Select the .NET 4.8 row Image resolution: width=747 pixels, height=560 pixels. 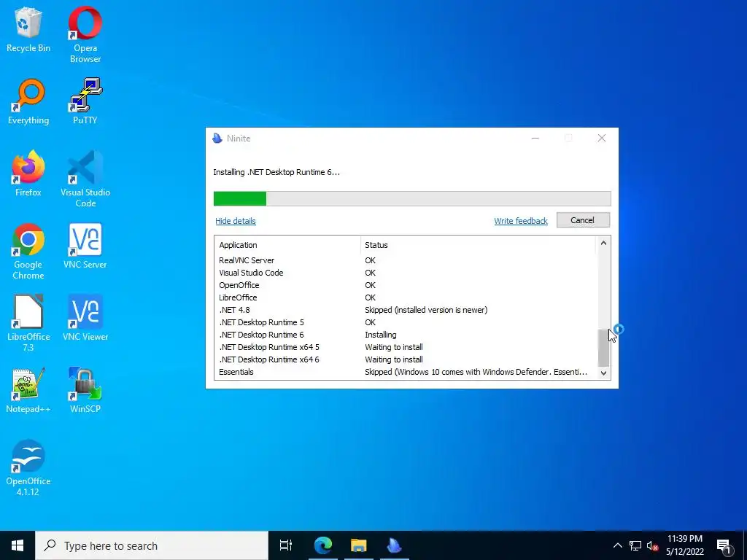406,310
